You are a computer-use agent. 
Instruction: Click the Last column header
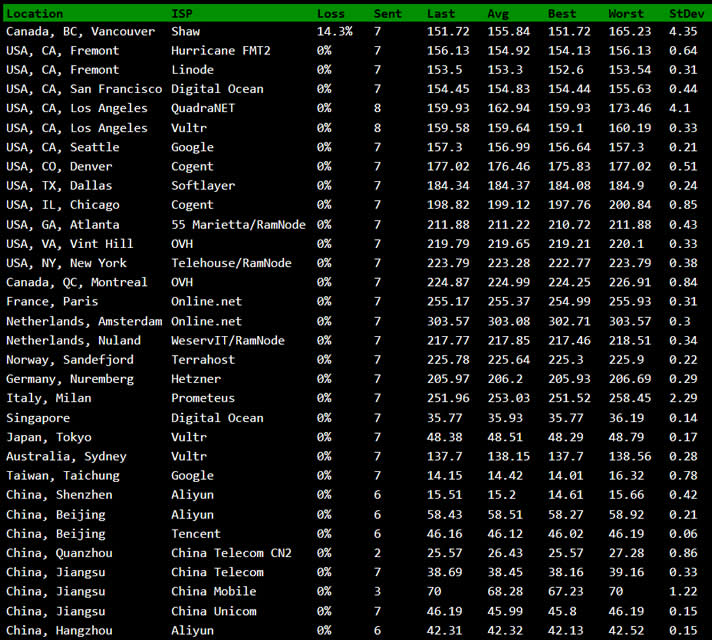pos(440,14)
